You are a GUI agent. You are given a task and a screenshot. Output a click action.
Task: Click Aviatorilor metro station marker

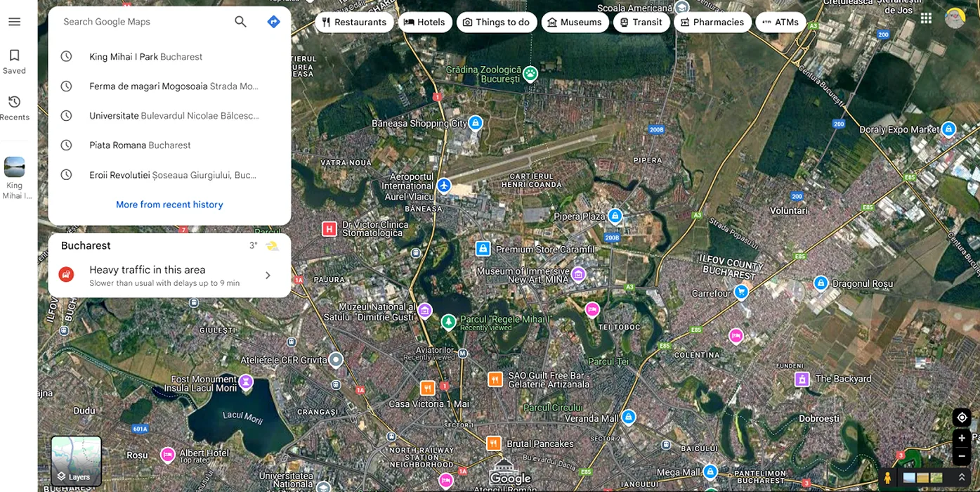[462, 353]
